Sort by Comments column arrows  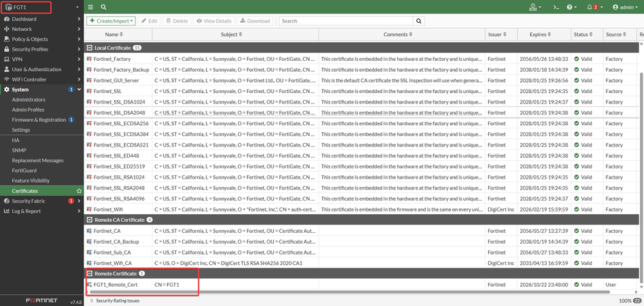tap(411, 34)
